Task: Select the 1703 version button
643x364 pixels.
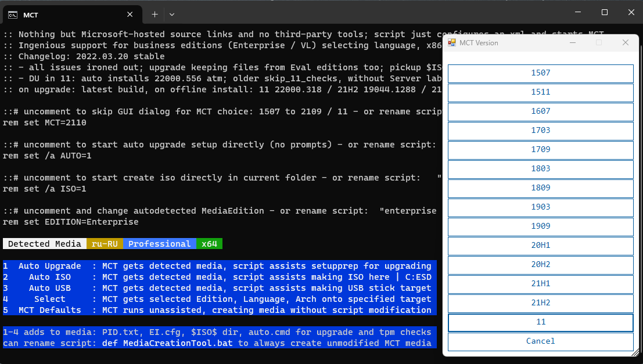Action: pos(541,131)
